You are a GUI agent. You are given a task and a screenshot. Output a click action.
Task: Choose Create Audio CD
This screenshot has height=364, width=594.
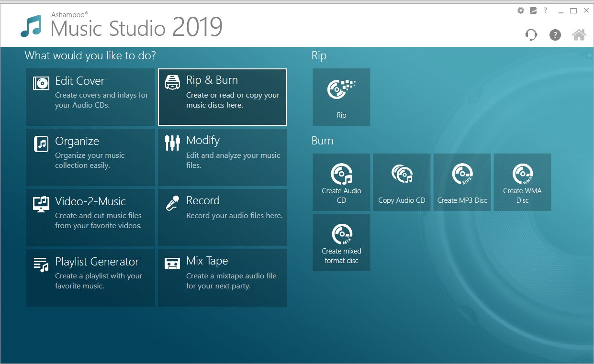341,182
